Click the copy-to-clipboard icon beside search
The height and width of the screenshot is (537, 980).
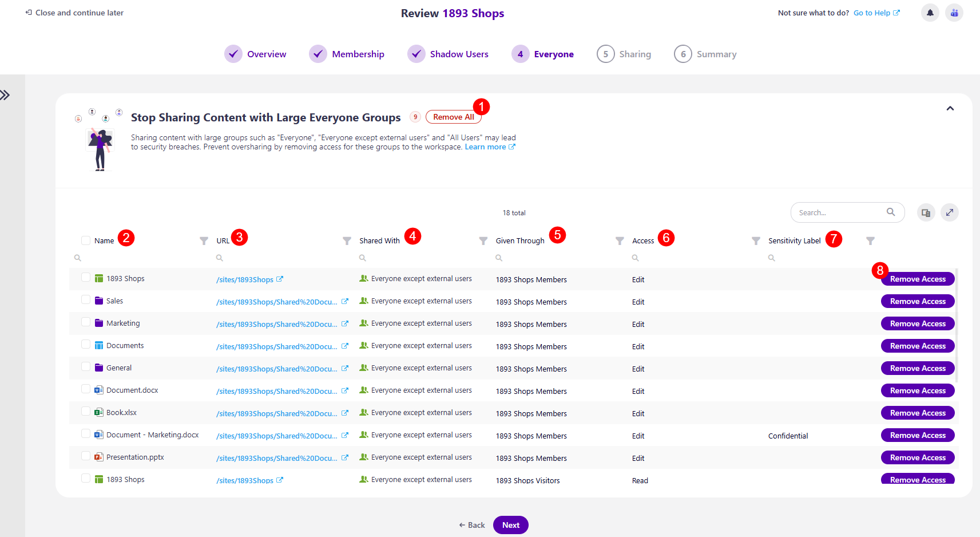click(x=926, y=212)
